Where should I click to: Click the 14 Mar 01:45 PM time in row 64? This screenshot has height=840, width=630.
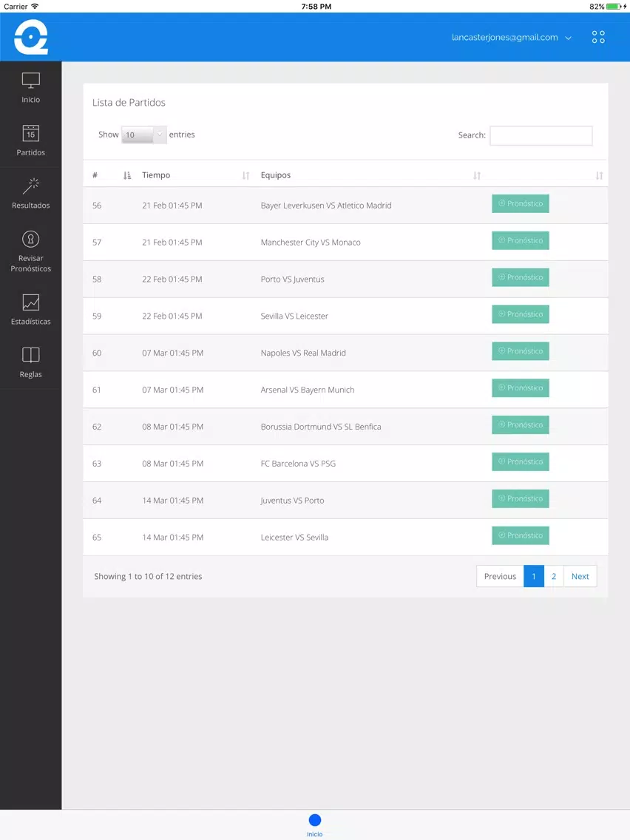tap(172, 501)
